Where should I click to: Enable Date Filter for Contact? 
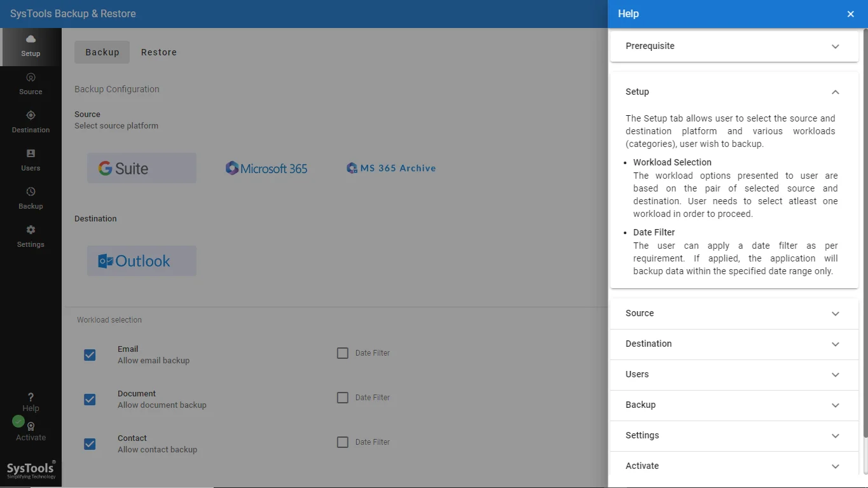343,442
